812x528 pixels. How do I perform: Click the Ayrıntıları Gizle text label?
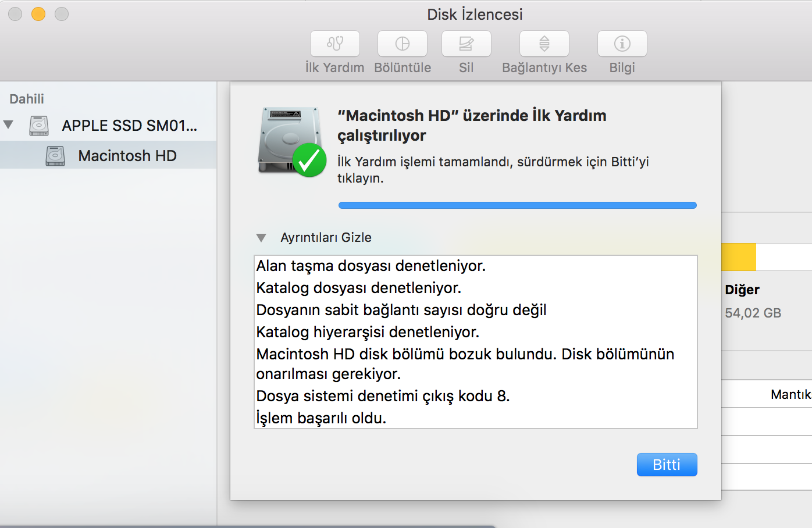pos(326,238)
